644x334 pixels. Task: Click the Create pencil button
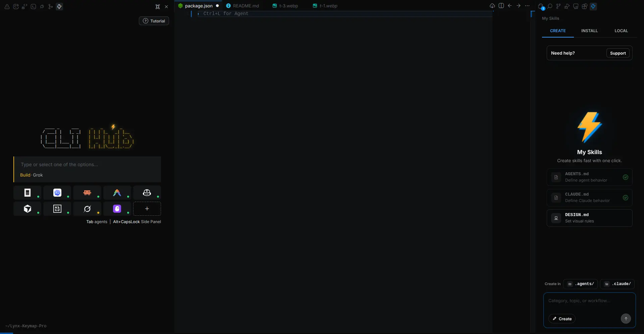(562, 319)
